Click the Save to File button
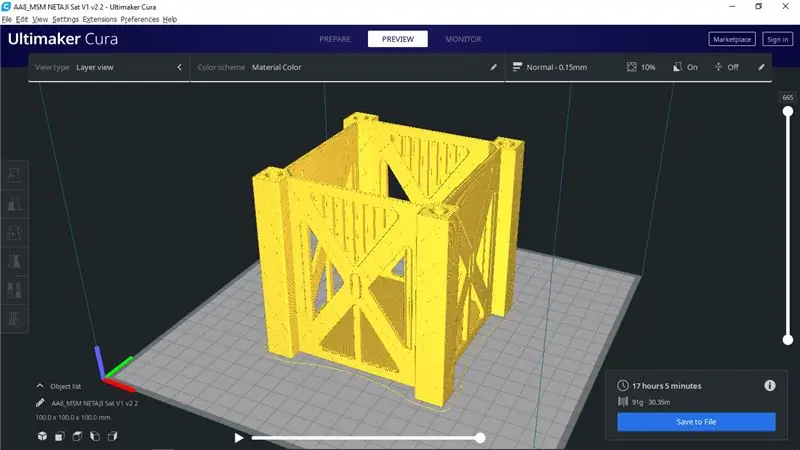 click(x=696, y=422)
